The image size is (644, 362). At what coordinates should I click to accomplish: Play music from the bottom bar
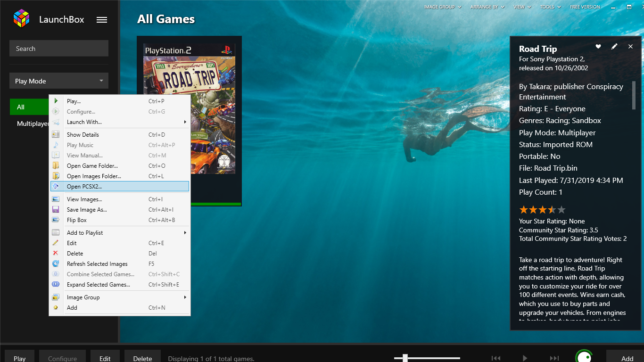click(525, 358)
